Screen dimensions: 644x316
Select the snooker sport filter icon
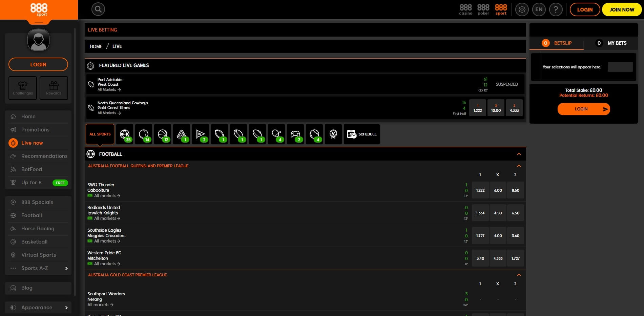click(x=182, y=134)
